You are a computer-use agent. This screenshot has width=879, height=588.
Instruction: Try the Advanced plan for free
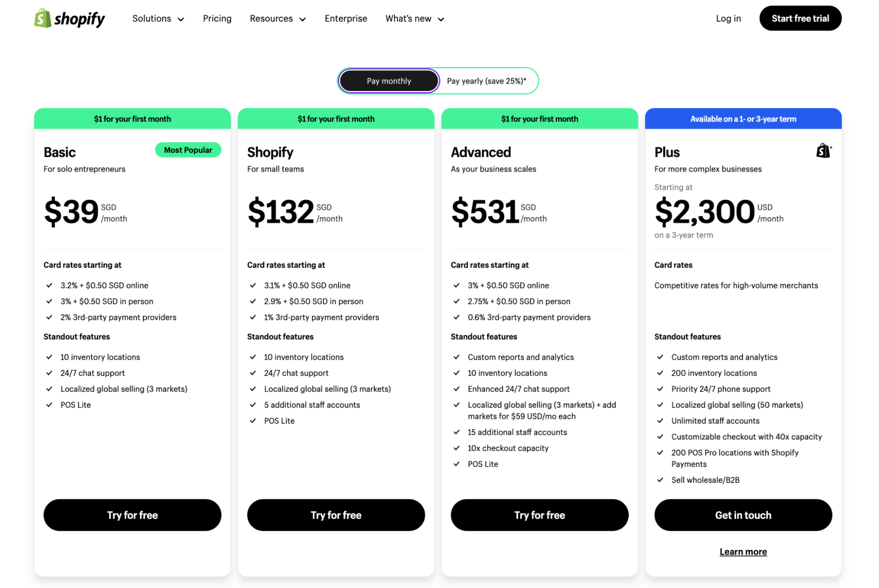[539, 515]
